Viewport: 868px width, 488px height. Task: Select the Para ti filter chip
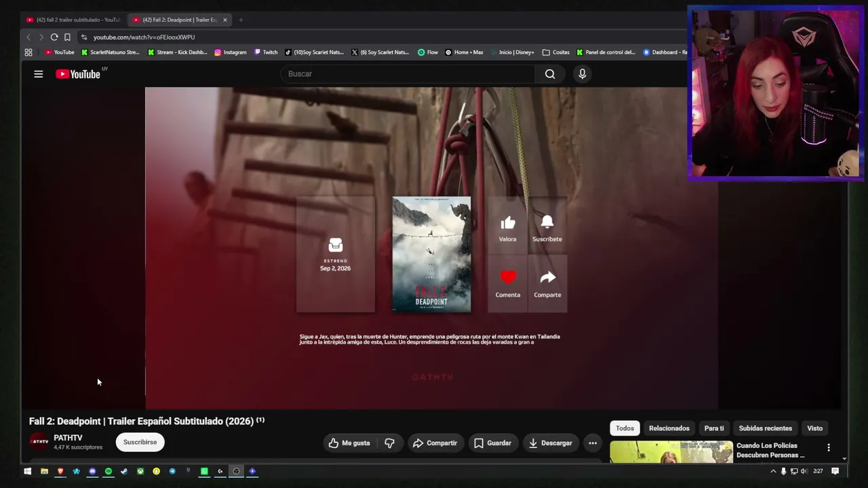pyautogui.click(x=714, y=428)
